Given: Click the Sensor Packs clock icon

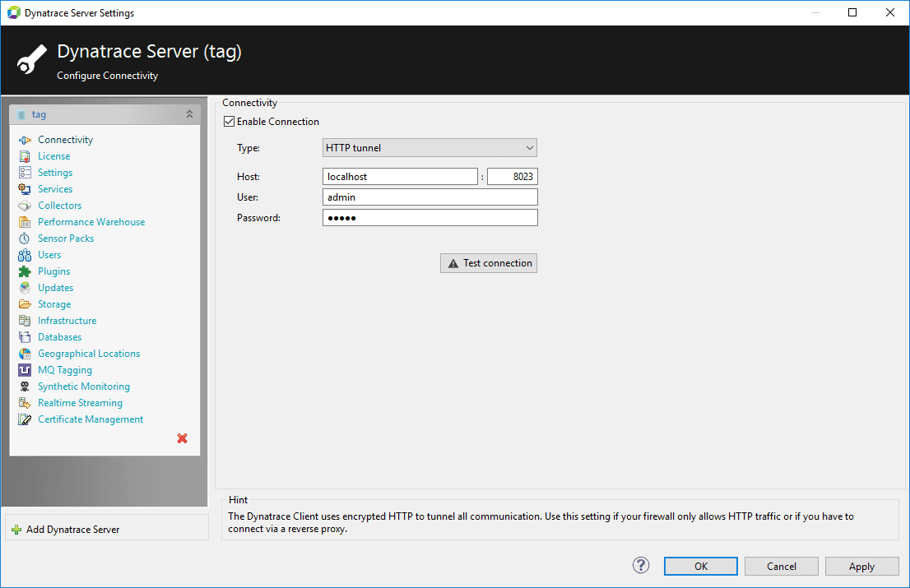Looking at the screenshot, I should (25, 238).
